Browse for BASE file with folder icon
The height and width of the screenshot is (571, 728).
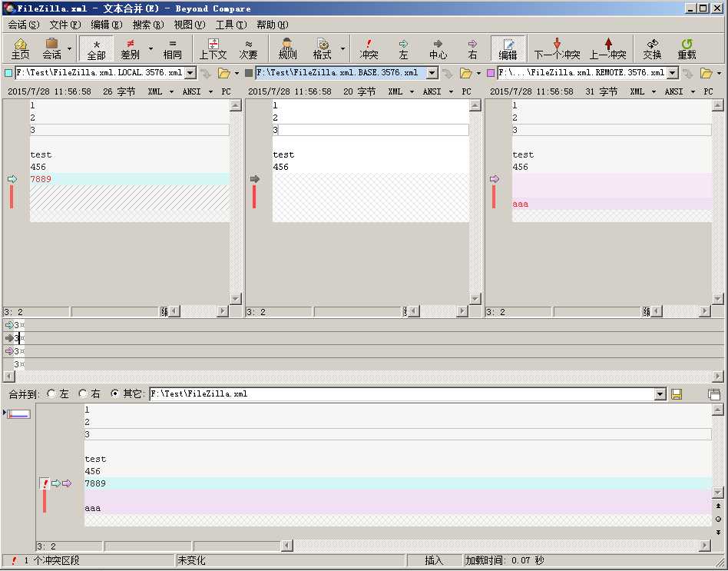(465, 73)
